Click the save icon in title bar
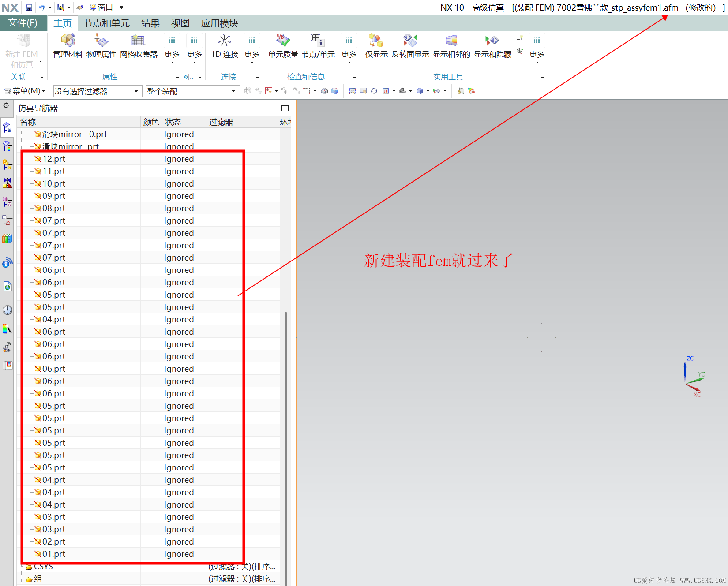 [x=29, y=7]
